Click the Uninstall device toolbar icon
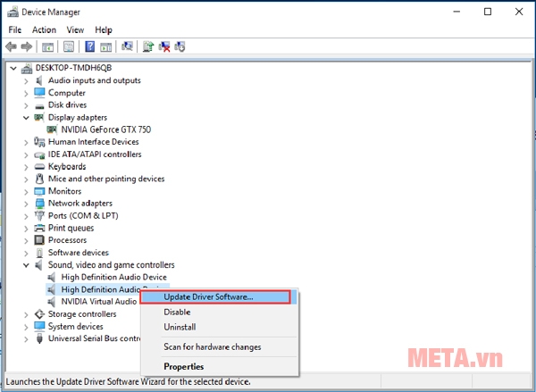This screenshot has width=536, height=392. [x=164, y=46]
